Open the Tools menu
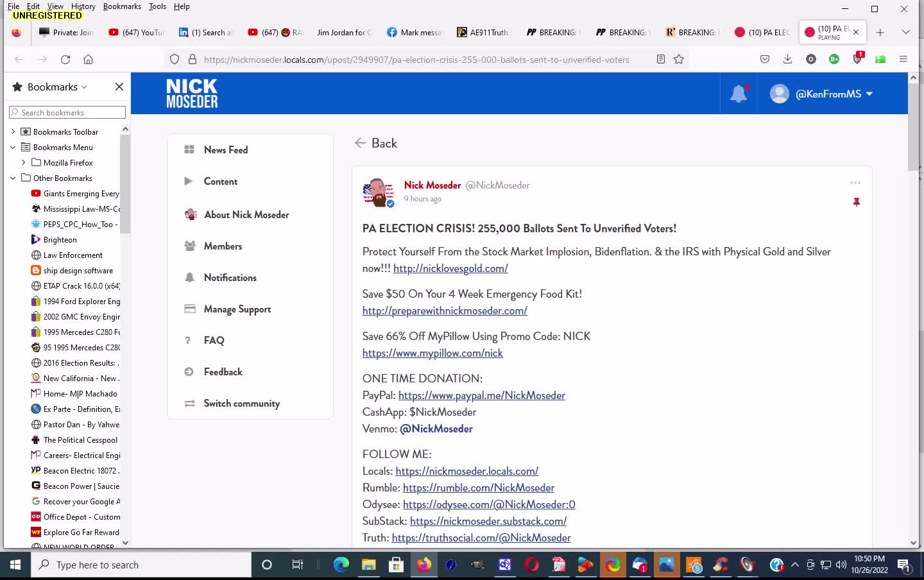924x580 pixels. [x=157, y=6]
